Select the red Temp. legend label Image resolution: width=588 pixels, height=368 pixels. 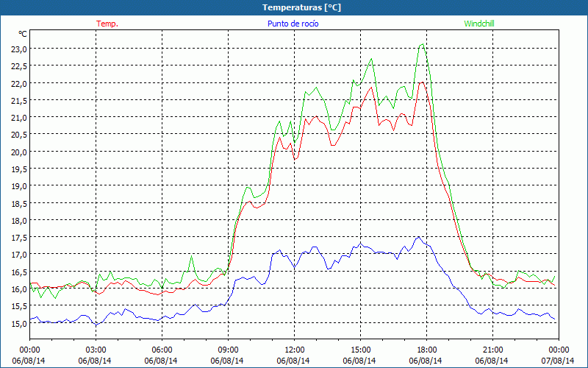pyautogui.click(x=107, y=24)
